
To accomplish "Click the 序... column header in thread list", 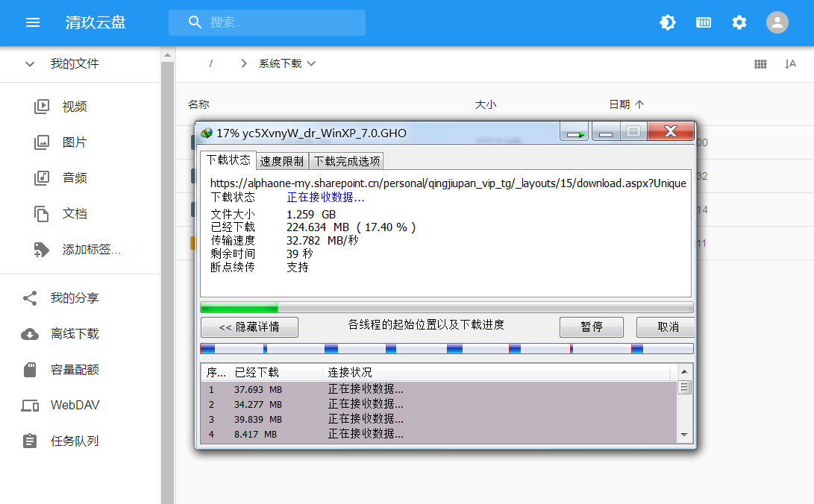I will coord(216,372).
